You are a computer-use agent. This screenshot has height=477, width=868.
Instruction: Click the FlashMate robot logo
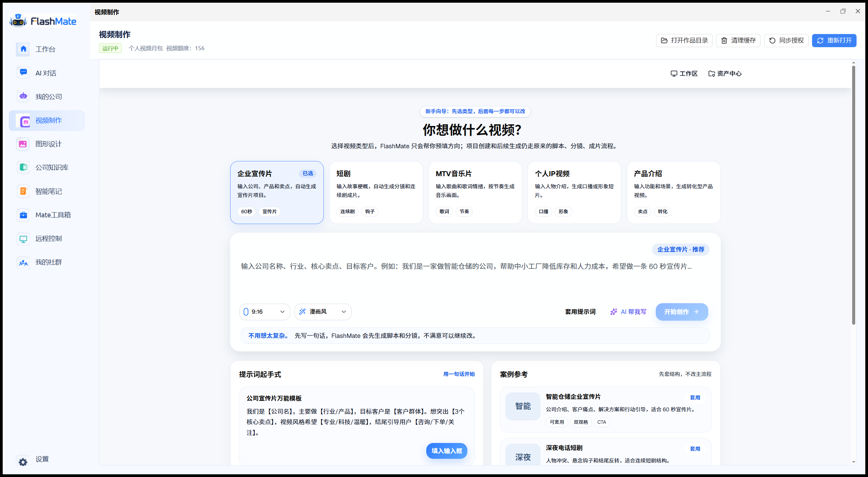coord(18,21)
